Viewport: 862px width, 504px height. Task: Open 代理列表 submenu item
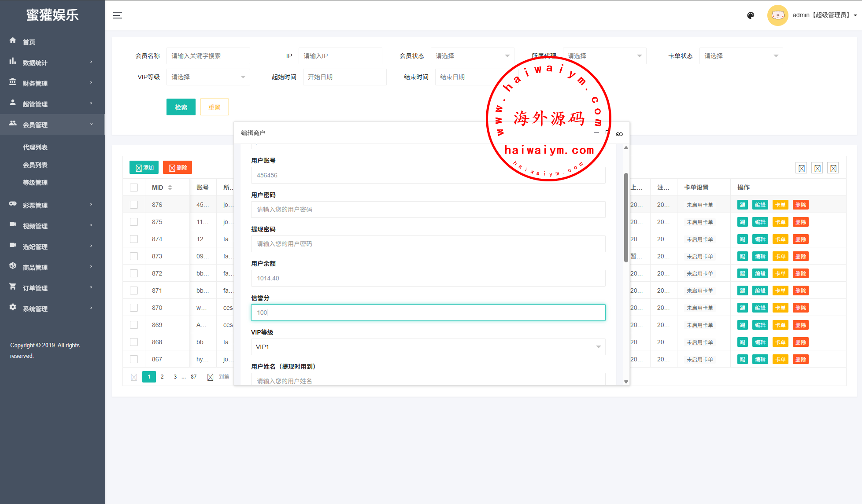pyautogui.click(x=35, y=147)
